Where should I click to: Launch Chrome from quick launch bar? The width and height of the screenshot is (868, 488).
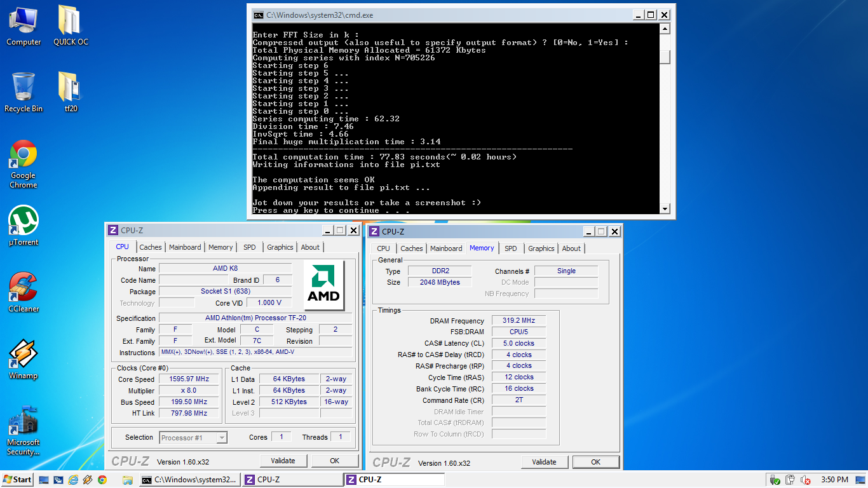point(102,480)
